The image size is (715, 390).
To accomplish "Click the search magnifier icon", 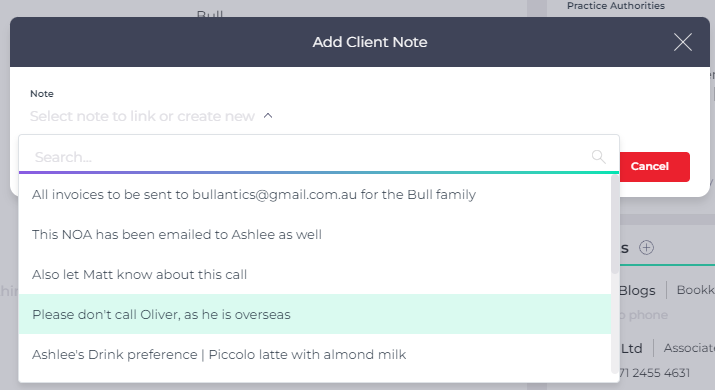I will tap(598, 156).
